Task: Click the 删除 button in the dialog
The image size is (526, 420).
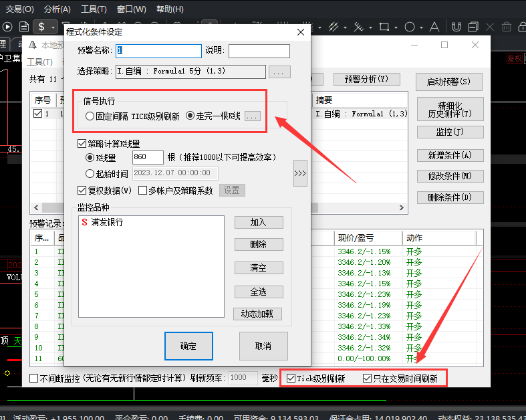Action: (259, 244)
